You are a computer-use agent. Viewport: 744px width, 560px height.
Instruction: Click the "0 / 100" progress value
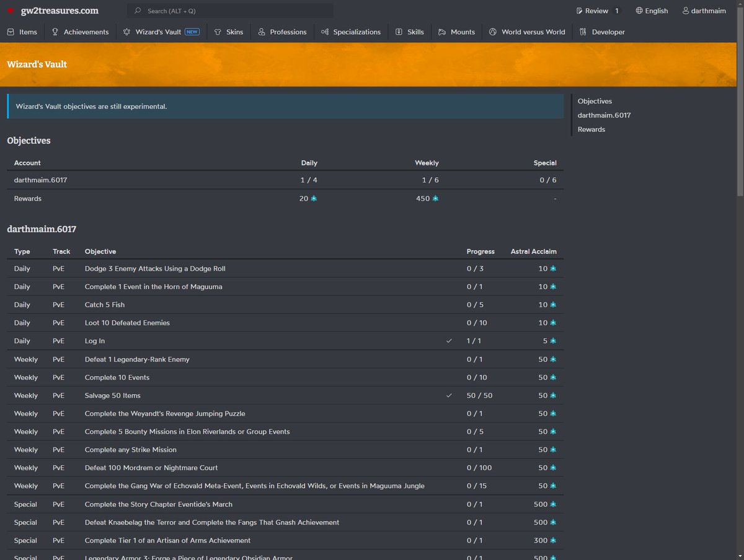click(x=479, y=468)
